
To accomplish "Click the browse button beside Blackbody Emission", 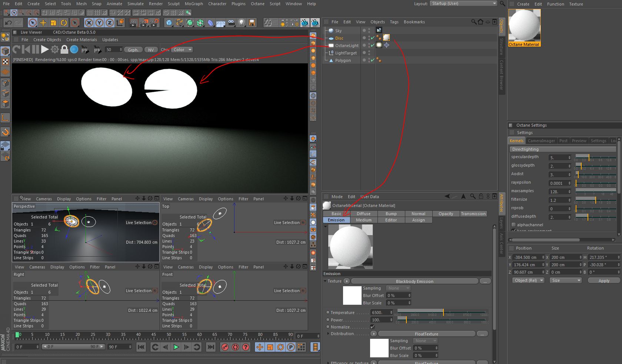I will pyautogui.click(x=485, y=281).
